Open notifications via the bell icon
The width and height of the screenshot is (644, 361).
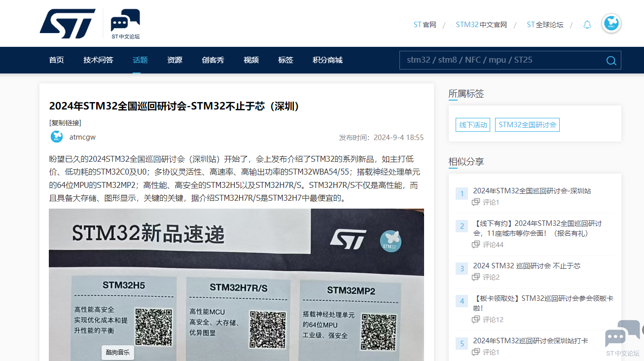click(587, 25)
